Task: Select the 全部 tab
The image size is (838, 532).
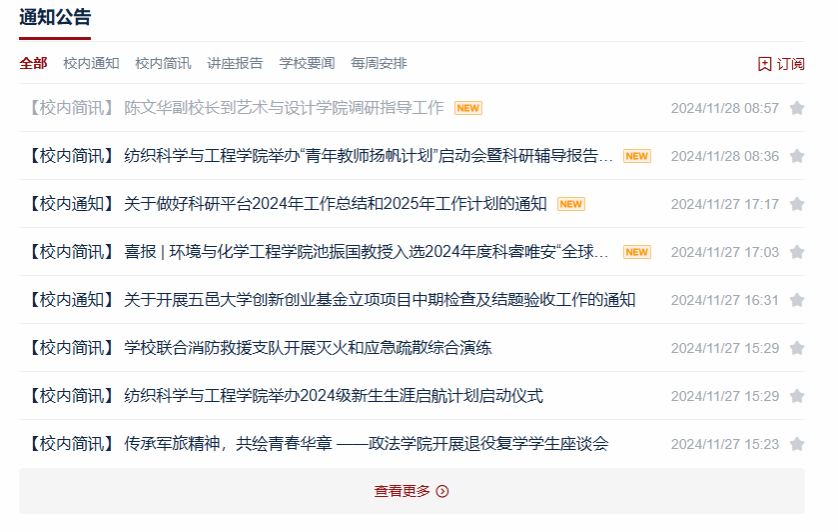Action: point(33,64)
